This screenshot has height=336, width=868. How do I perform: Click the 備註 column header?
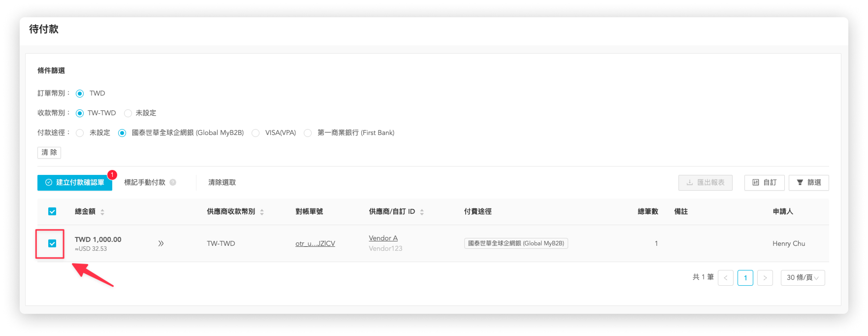(x=681, y=211)
